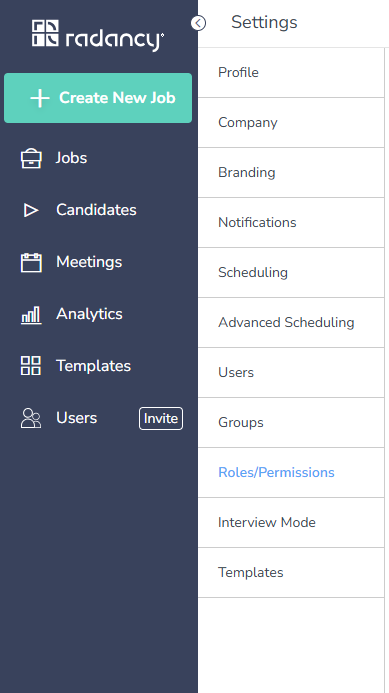Screen dimensions: 389x693
Task: Select Branding in the Settings list
Action: (291, 172)
